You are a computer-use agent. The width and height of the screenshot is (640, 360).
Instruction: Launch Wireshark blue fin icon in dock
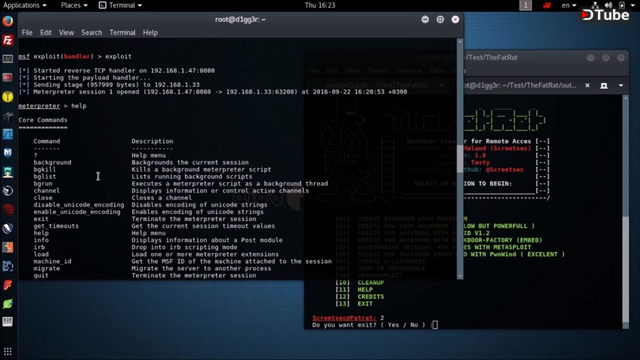[8, 134]
